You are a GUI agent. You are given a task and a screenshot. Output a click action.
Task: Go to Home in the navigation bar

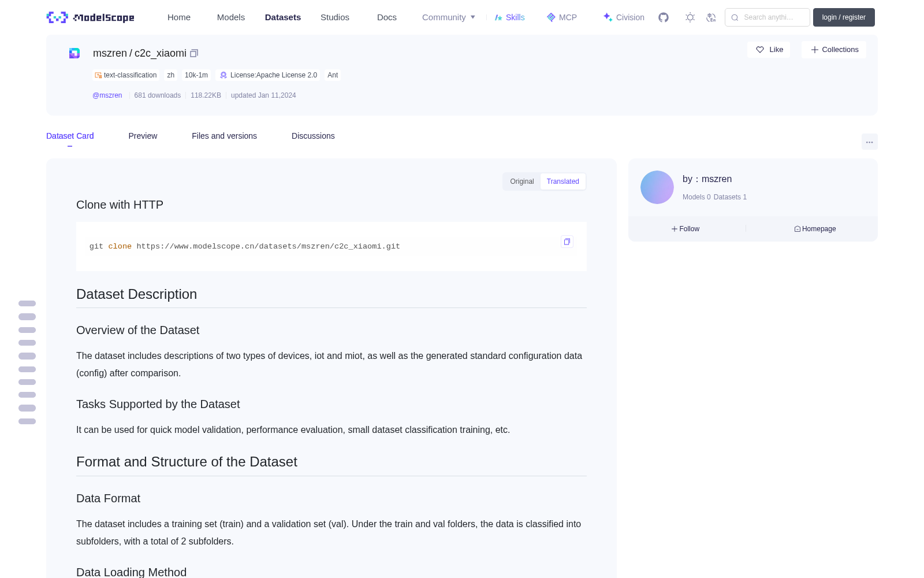(179, 17)
